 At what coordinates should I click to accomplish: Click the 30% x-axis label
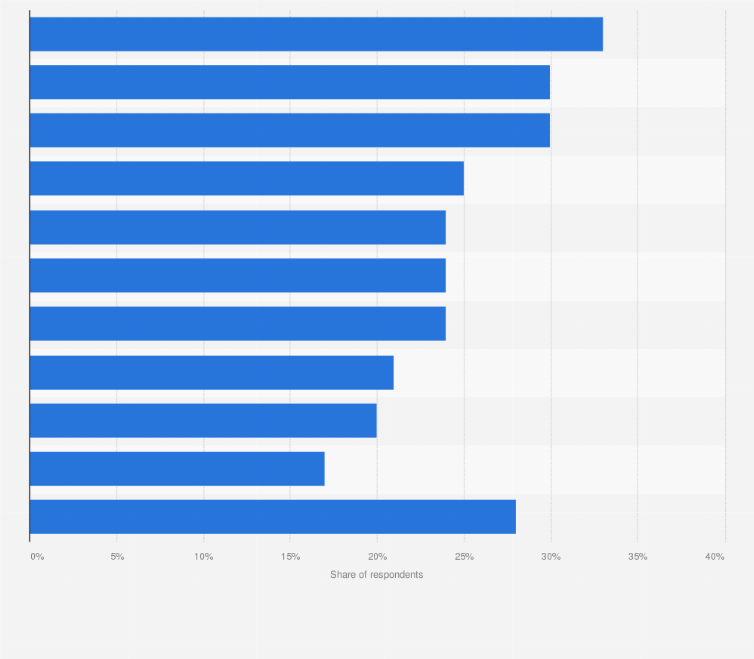[550, 556]
